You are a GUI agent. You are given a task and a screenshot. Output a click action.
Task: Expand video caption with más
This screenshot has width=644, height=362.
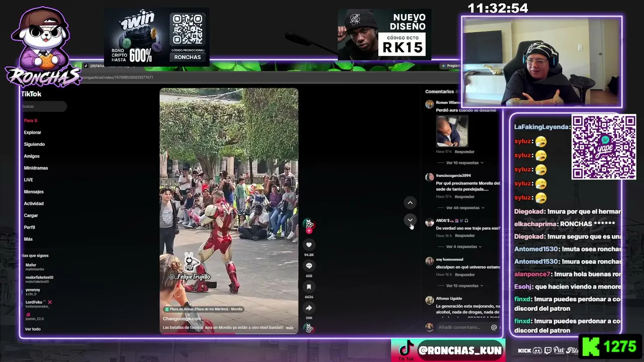pos(290,328)
